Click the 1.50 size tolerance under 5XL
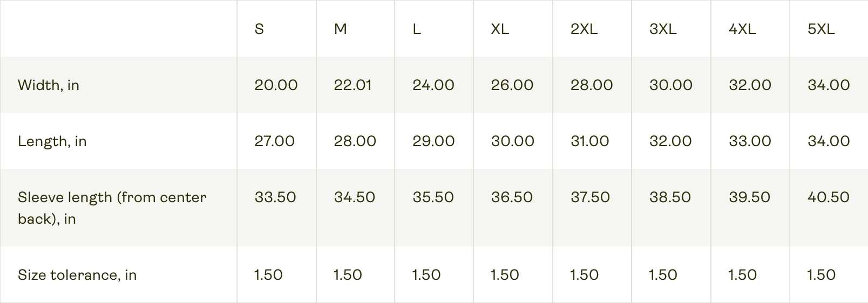Screen dimensions: 868x303 coord(821,275)
